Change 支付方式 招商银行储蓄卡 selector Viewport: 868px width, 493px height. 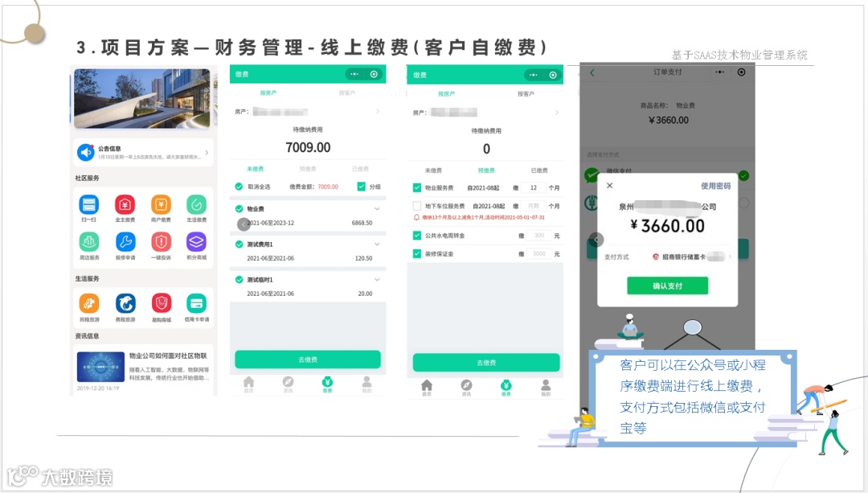coord(668,257)
